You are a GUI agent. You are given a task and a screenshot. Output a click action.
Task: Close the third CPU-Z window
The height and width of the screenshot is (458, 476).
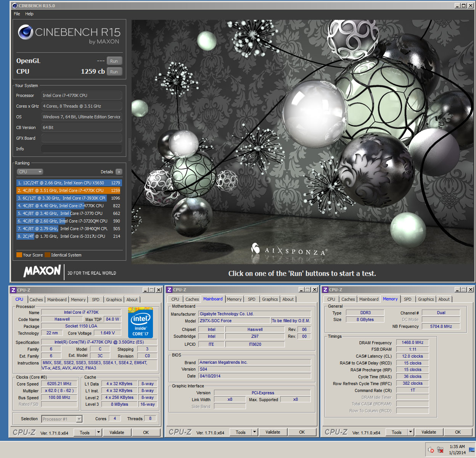click(471, 290)
